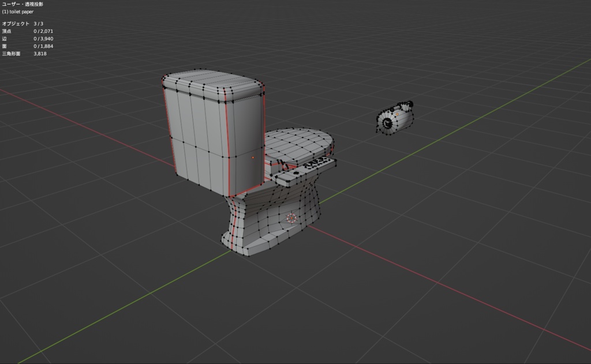Select the orange origin point on the tank
The height and width of the screenshot is (364, 591).
pos(253,157)
